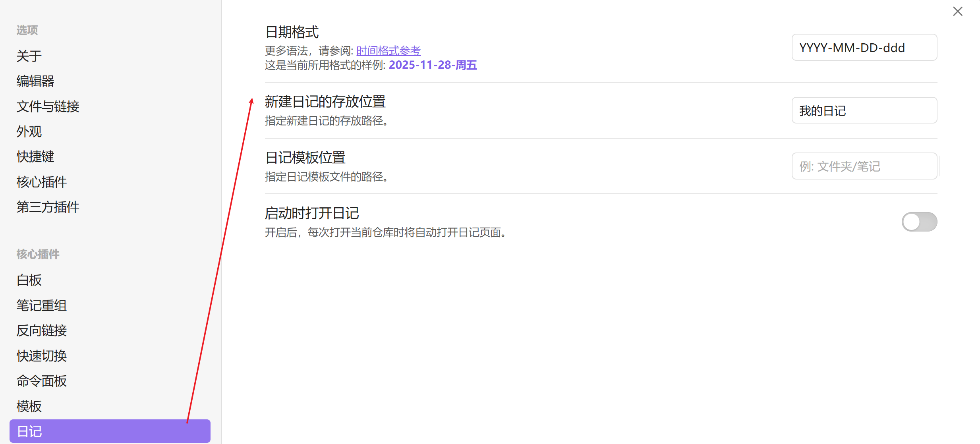Open the time format reference link
This screenshot has width=980, height=444.
pos(388,50)
